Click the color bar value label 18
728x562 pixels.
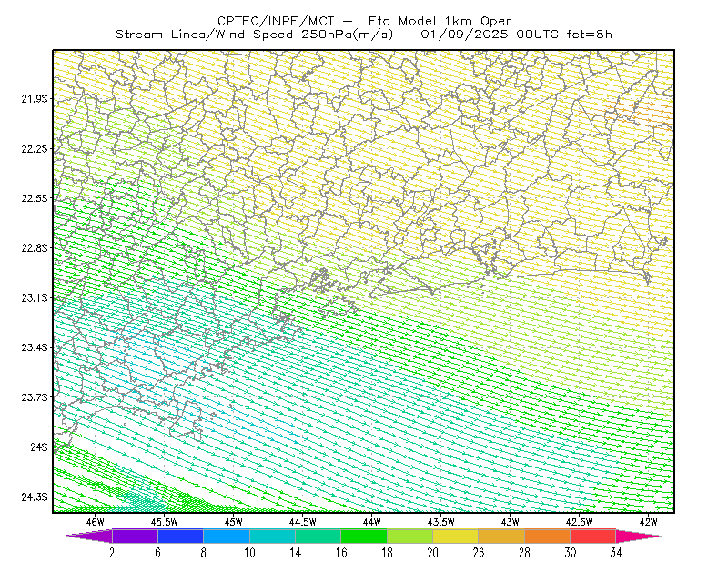(388, 553)
